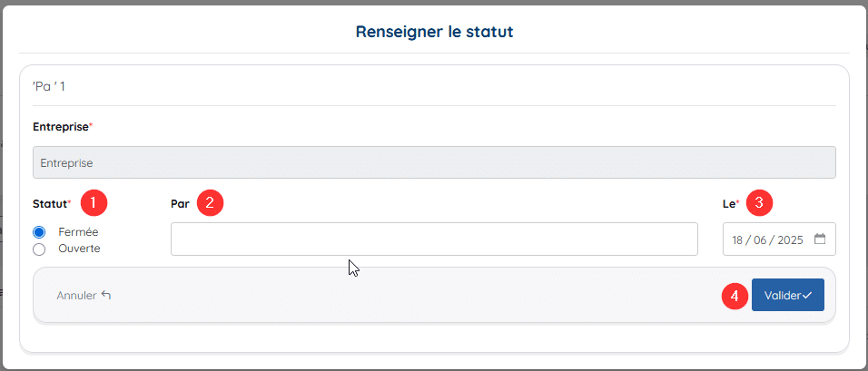Click the greyed Entreprise input field
868x371 pixels.
click(x=434, y=162)
